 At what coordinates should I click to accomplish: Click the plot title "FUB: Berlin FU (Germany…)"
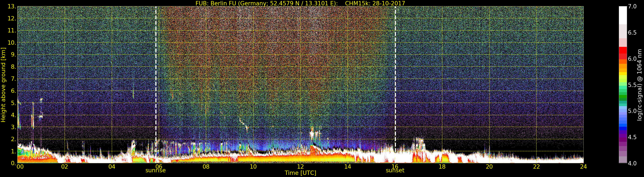pos(300,3)
